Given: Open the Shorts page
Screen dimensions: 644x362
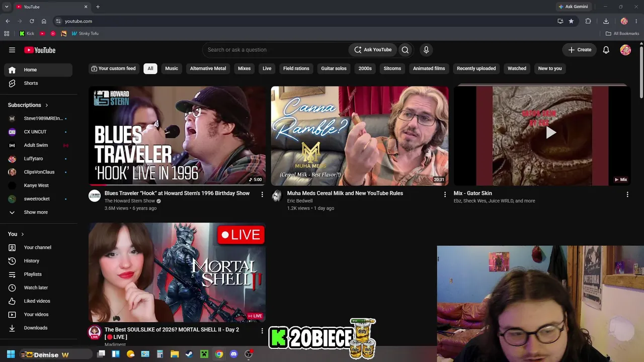Looking at the screenshot, I should coord(38,83).
